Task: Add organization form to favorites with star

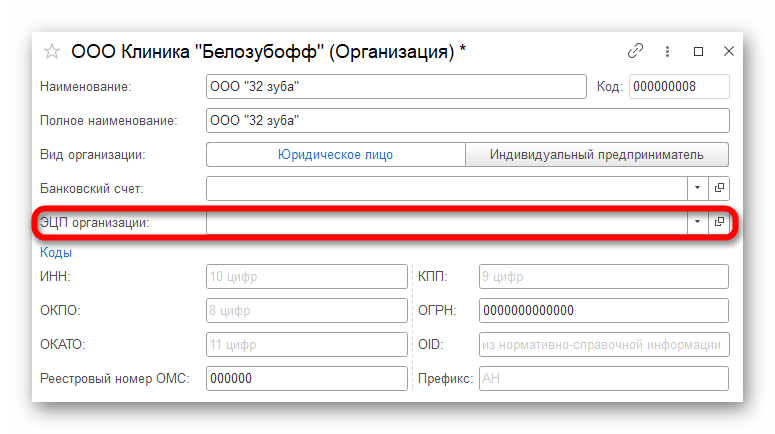Action: [51, 51]
